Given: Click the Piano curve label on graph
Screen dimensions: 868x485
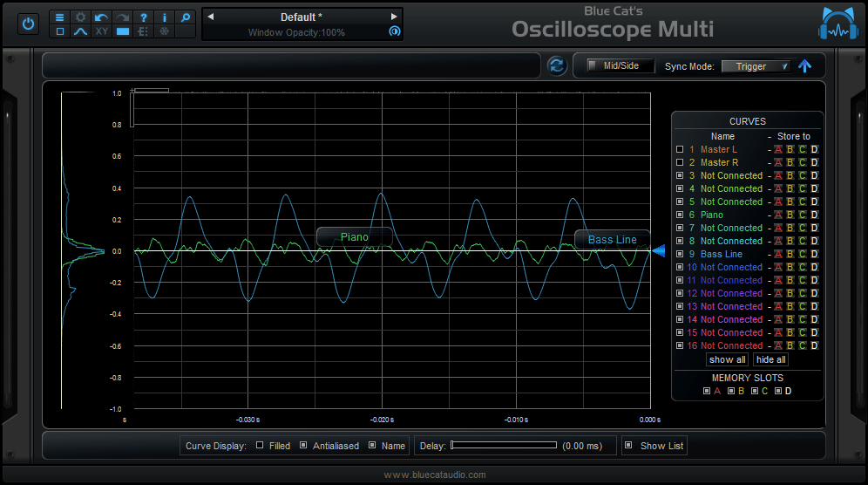Looking at the screenshot, I should click(x=355, y=237).
